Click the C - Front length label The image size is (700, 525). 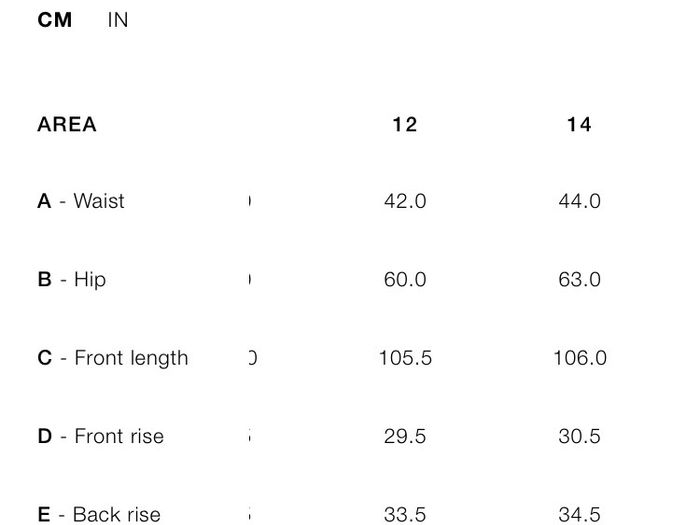point(113,358)
